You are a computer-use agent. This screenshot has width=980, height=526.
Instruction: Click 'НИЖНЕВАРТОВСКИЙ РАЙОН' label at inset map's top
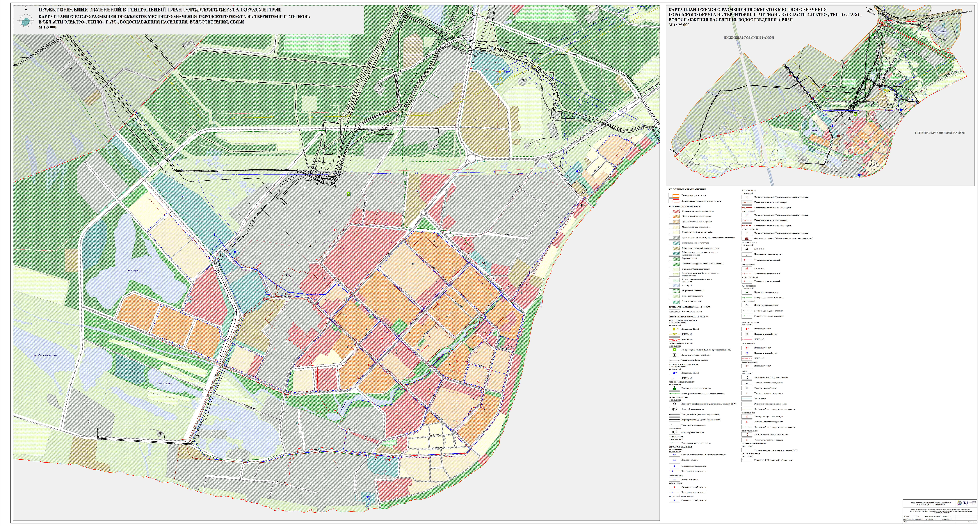749,38
